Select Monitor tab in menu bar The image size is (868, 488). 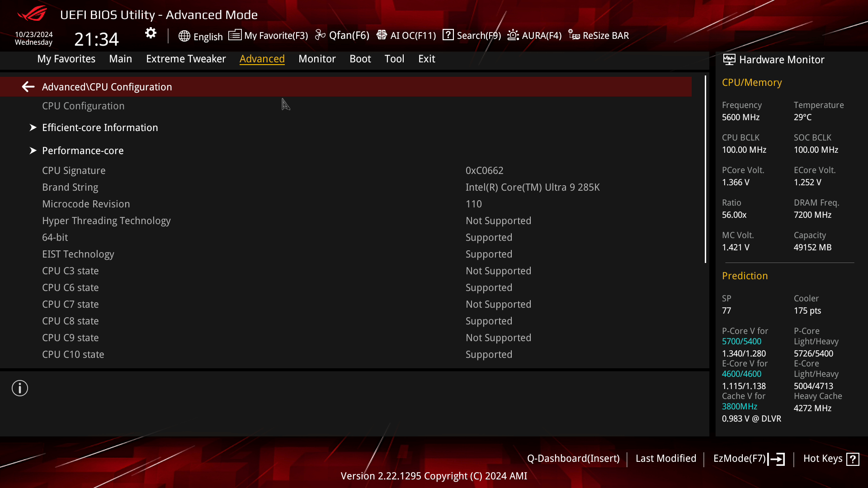point(316,58)
